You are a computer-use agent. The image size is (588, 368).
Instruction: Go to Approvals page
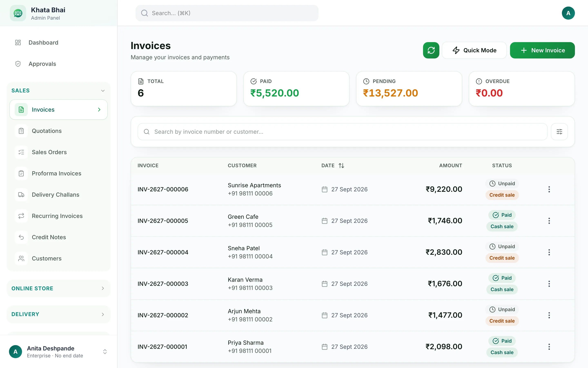pyautogui.click(x=58, y=64)
